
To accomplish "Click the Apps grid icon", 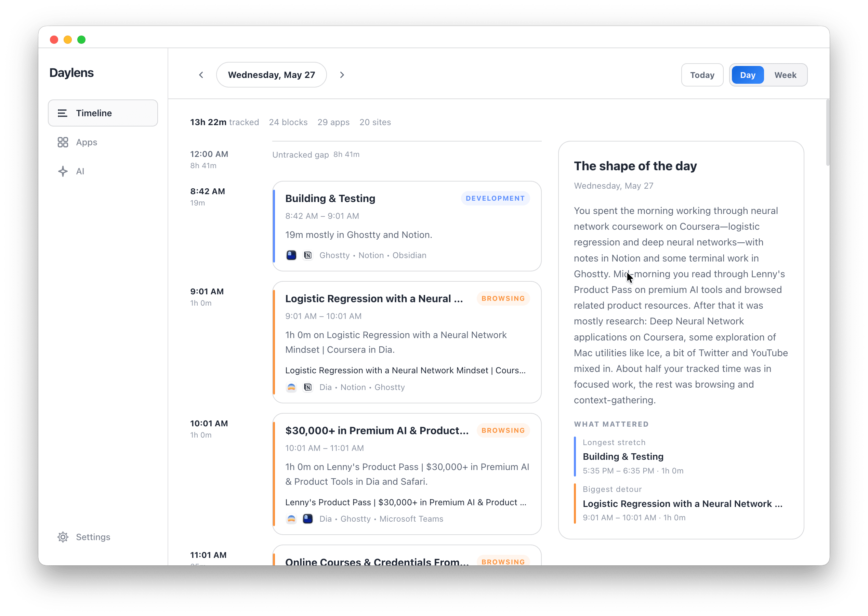I will click(63, 142).
